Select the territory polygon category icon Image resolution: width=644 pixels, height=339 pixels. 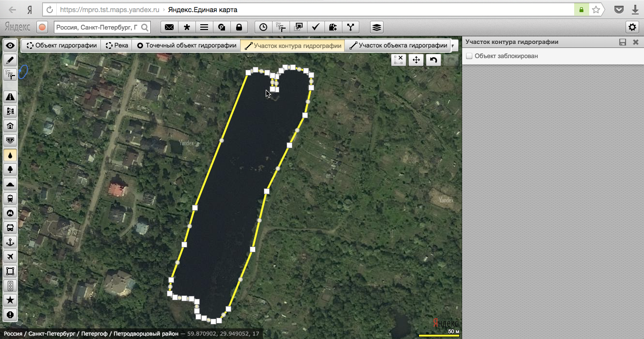(10, 271)
